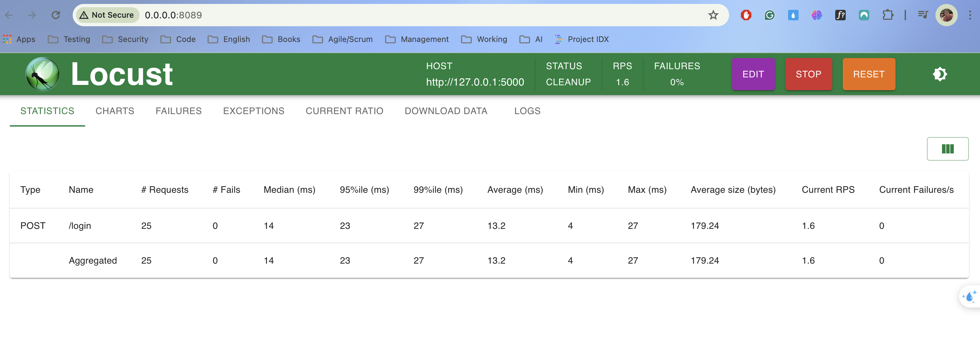Click the browser forward arrow
This screenshot has width=980, height=360.
coord(32,15)
